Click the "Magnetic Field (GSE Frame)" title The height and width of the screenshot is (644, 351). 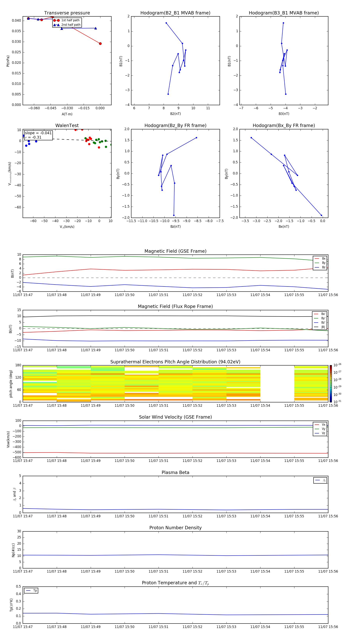pyautogui.click(x=175, y=251)
